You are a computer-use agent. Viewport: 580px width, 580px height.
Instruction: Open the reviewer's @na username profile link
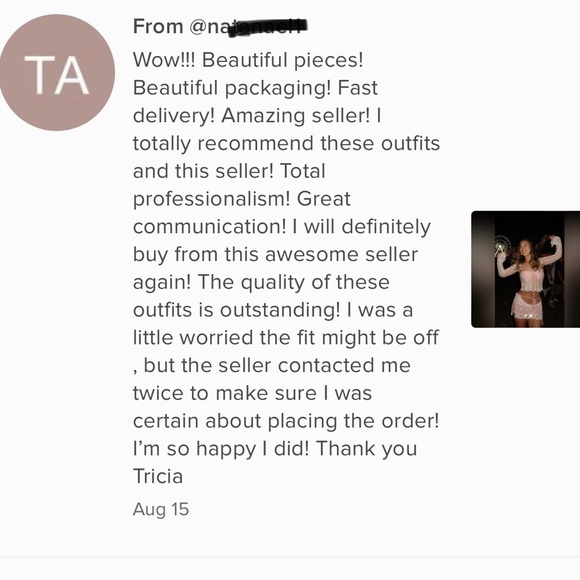pyautogui.click(x=248, y=27)
